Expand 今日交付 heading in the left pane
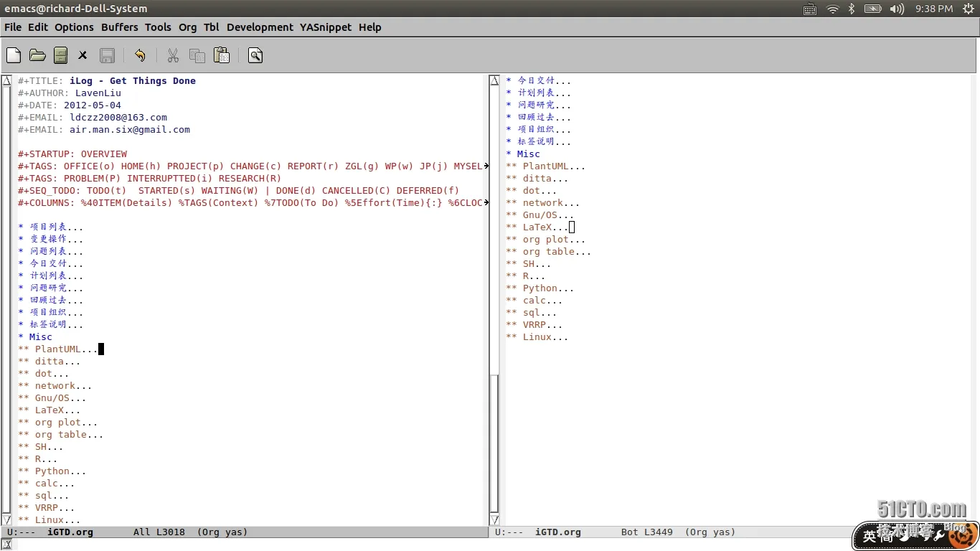 pos(51,263)
